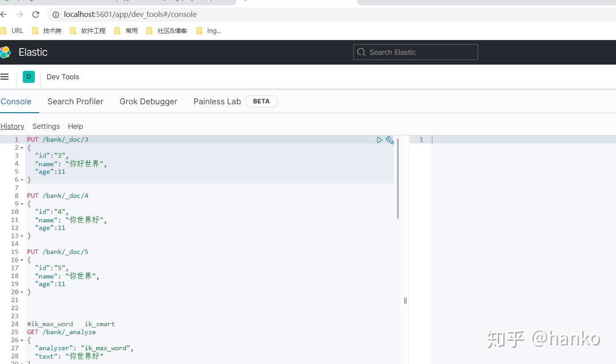Open the Grok Debugger tab
616x364 pixels.
click(x=148, y=101)
